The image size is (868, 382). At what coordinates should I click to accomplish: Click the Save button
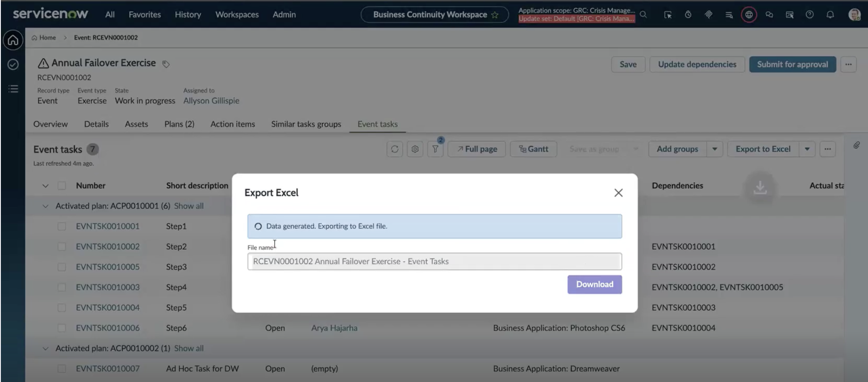(628, 64)
